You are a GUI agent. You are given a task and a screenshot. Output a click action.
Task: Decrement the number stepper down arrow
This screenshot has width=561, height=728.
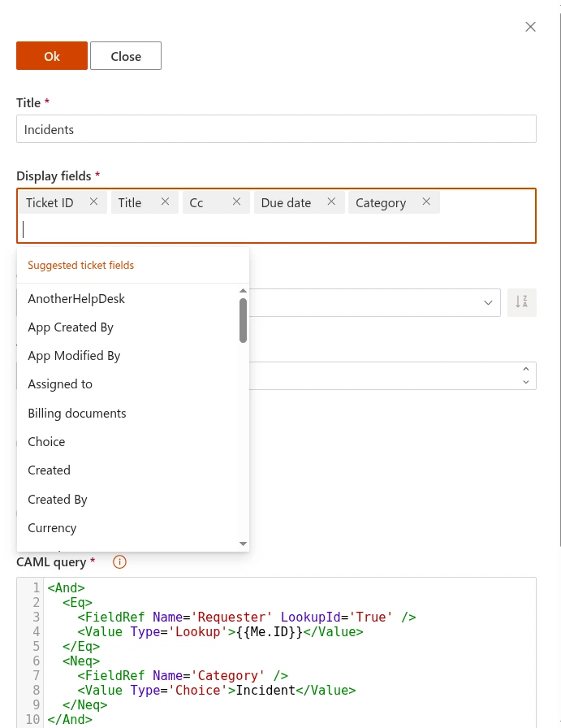(526, 382)
